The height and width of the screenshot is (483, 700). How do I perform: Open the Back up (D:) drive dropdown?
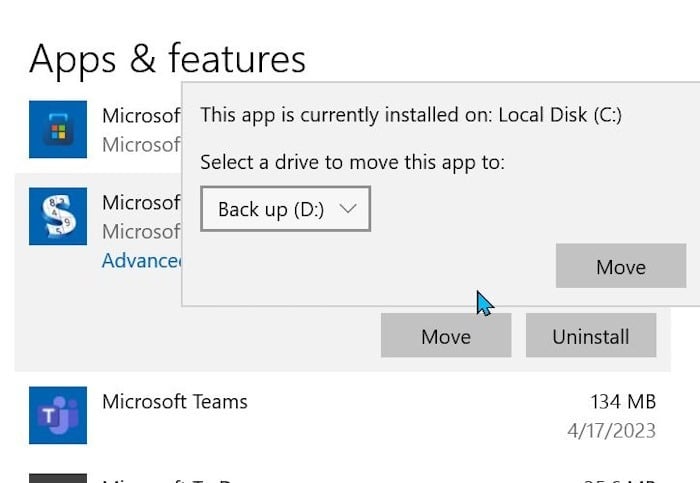pyautogui.click(x=286, y=209)
